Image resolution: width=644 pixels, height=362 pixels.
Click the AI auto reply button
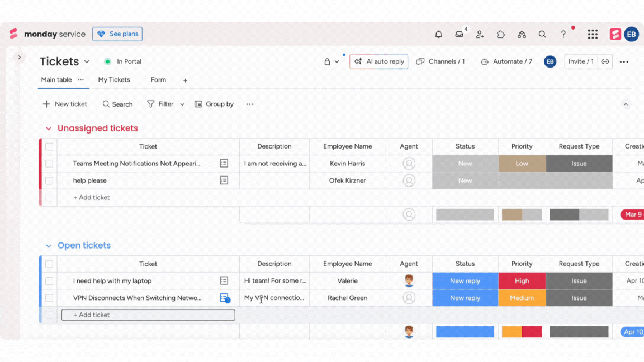378,61
